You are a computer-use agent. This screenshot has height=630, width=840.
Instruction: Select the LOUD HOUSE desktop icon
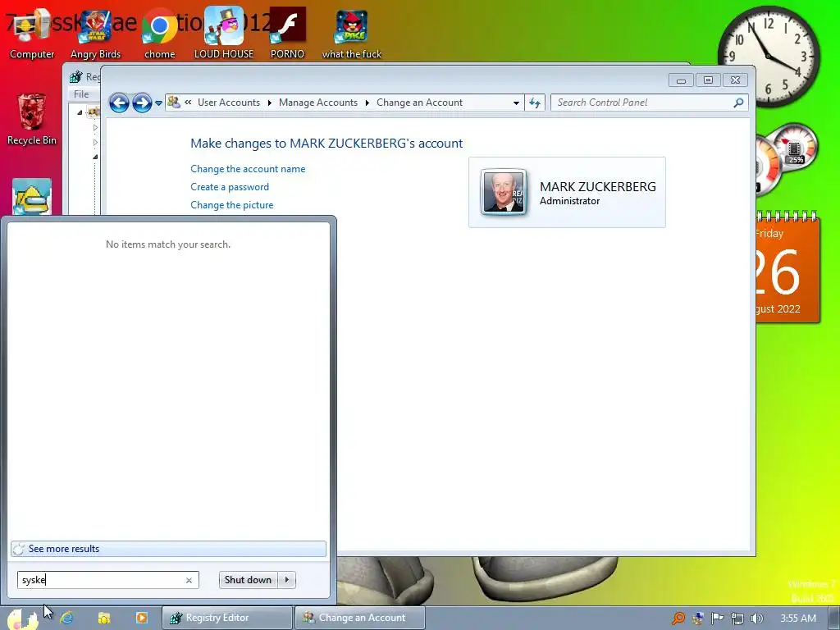(224, 34)
